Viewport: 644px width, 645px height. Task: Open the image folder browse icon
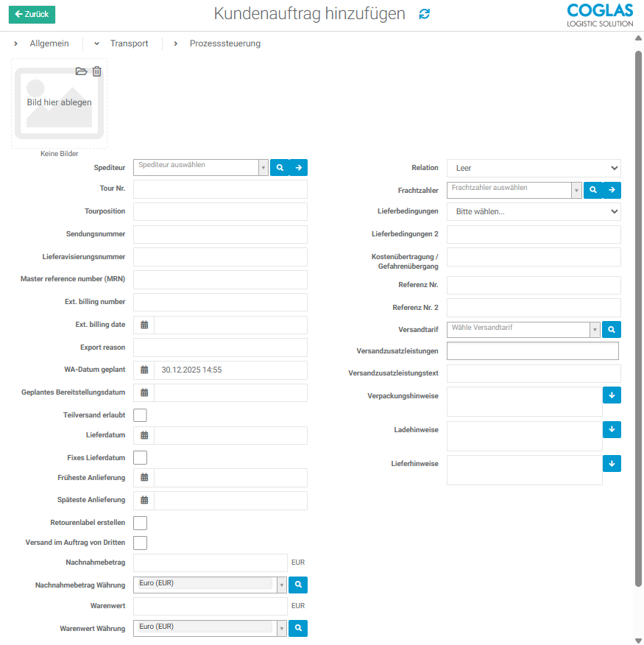click(x=82, y=71)
